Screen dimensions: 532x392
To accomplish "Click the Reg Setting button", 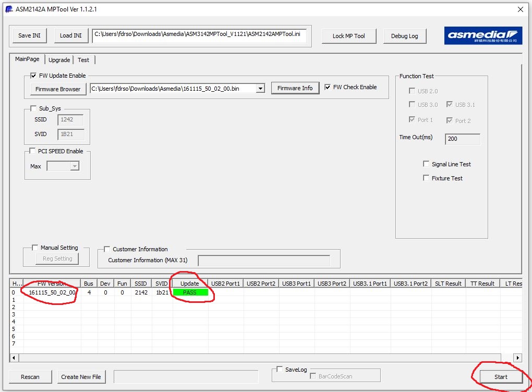I will 57,259.
